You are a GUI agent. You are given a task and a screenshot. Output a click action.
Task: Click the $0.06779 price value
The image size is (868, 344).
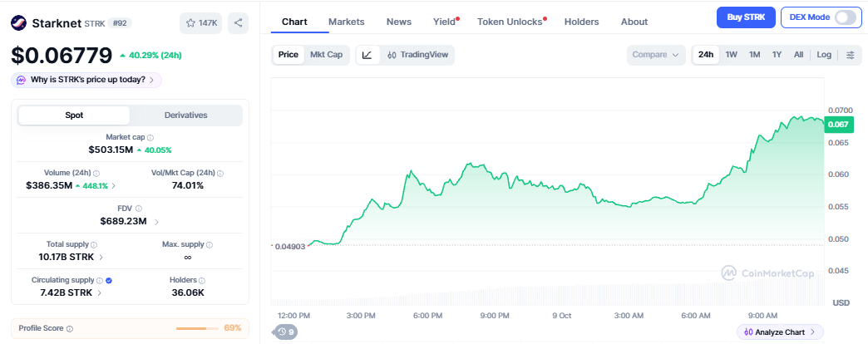coord(62,56)
